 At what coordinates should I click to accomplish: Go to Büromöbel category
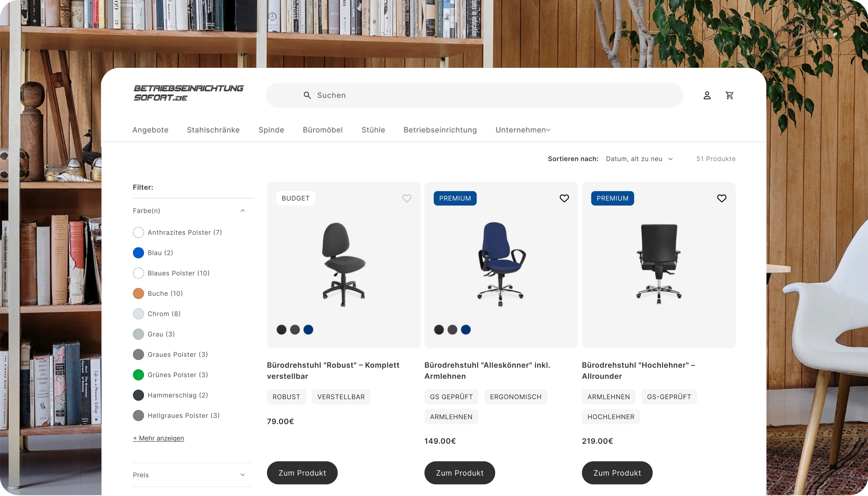(x=323, y=130)
